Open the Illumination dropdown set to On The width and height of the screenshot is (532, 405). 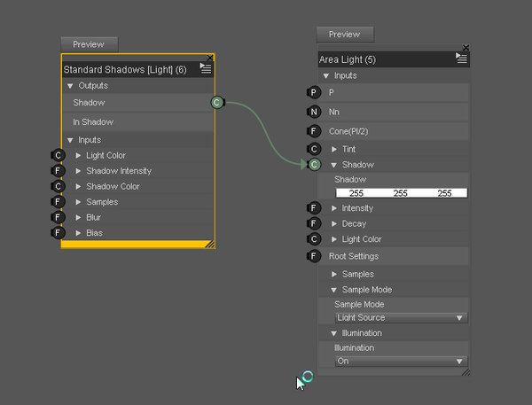[402, 362]
